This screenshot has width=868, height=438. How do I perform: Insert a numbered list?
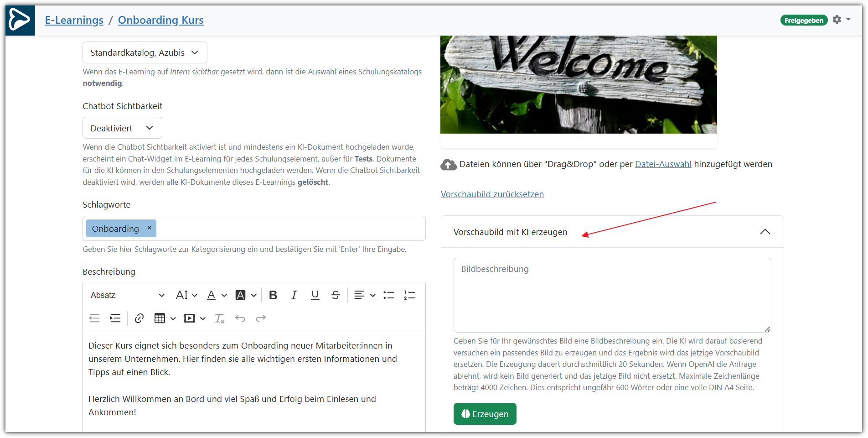pyautogui.click(x=409, y=295)
